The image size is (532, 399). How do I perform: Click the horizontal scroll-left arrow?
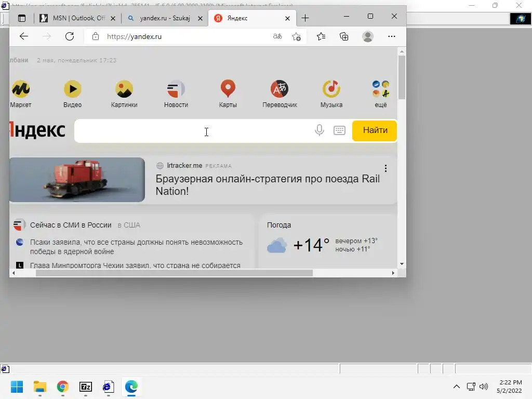click(x=14, y=273)
